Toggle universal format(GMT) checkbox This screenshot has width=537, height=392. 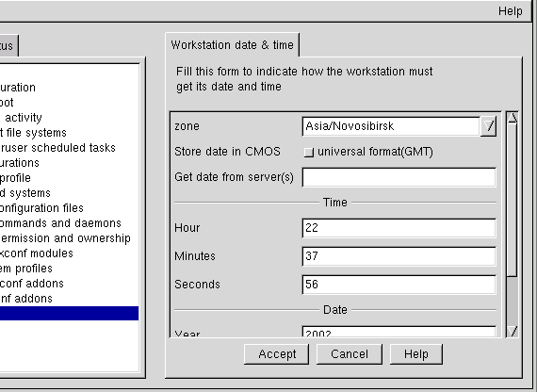point(309,152)
